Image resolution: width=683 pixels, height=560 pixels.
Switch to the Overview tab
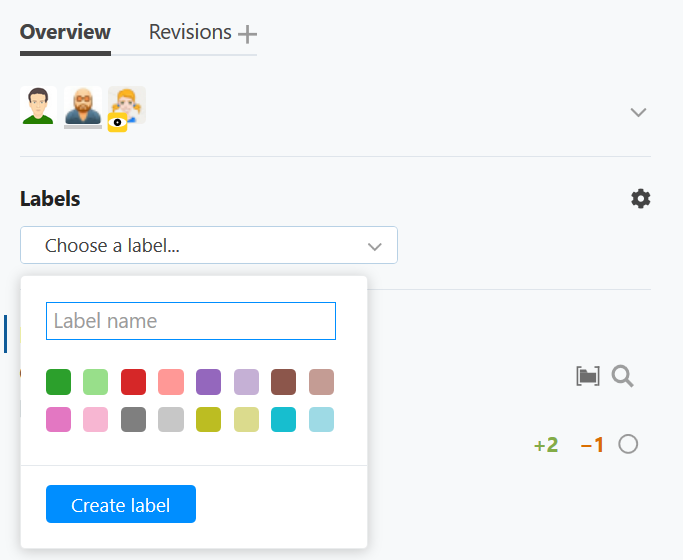65,32
